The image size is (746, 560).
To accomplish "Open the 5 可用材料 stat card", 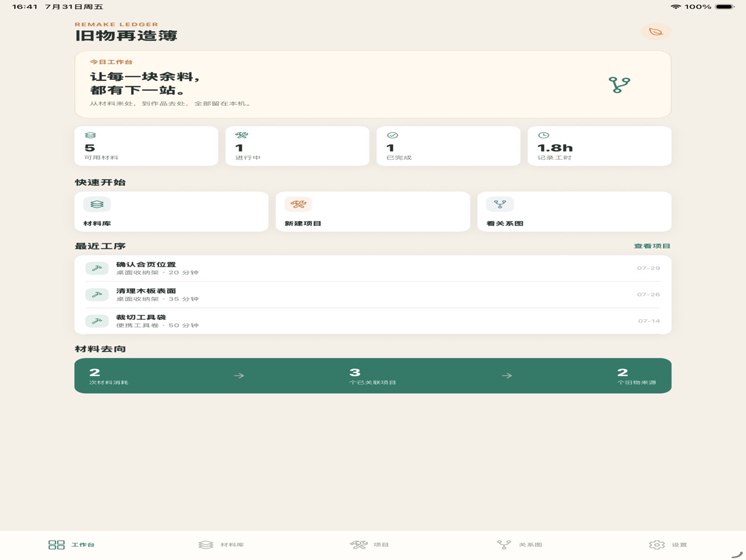I will click(146, 146).
